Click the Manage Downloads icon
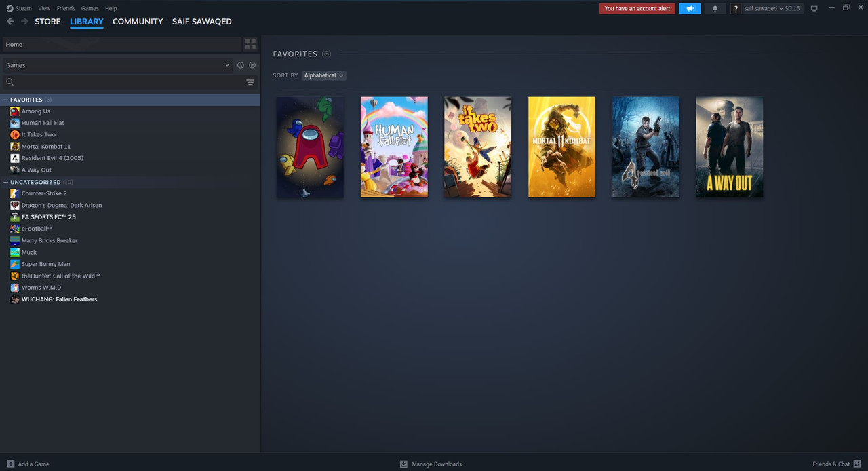This screenshot has height=471, width=868. [403, 464]
